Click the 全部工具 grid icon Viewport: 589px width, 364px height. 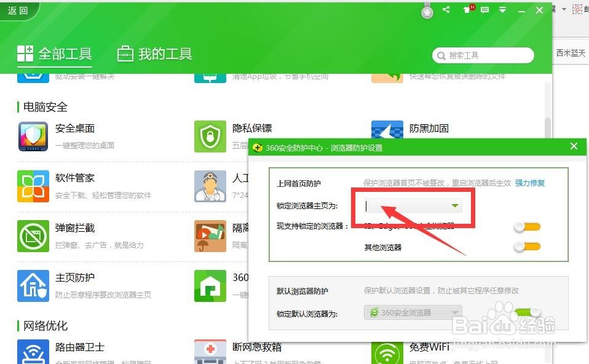(x=25, y=53)
